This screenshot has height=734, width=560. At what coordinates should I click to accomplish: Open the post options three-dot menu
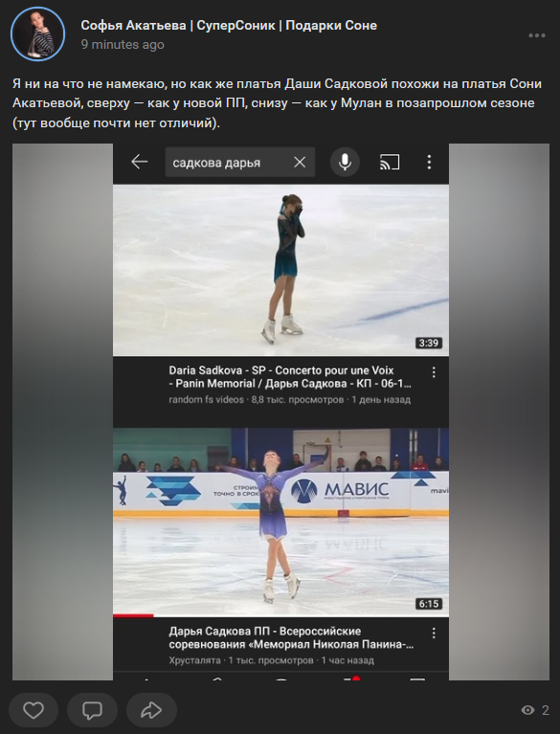pos(537,35)
